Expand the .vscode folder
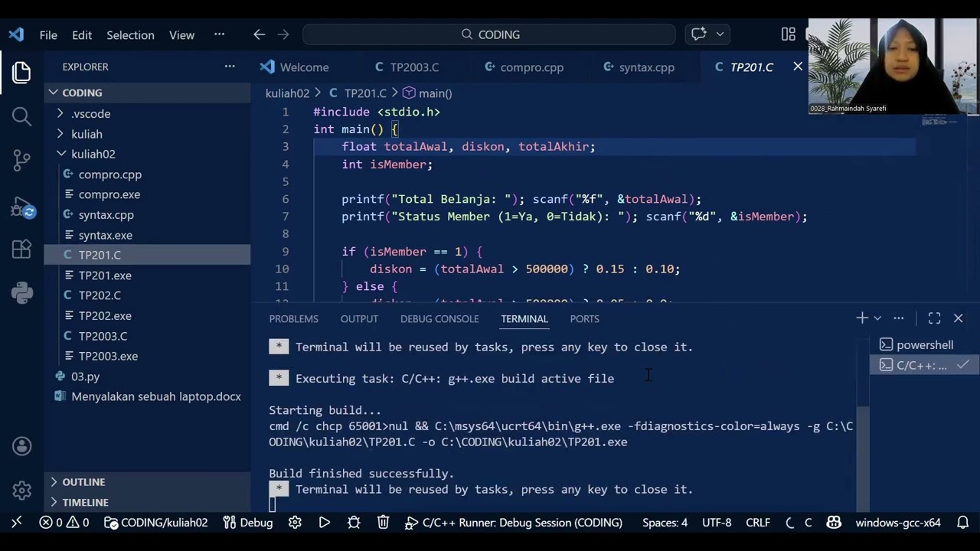Viewport: 980px width, 551px height. [147, 113]
